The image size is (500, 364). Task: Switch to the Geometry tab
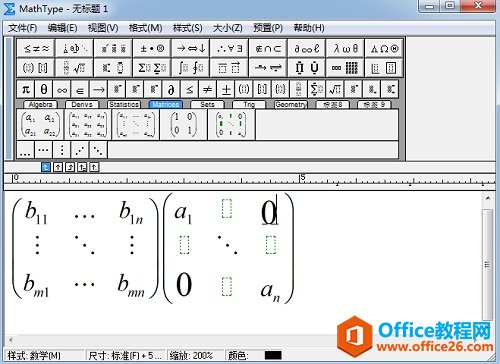coord(291,105)
